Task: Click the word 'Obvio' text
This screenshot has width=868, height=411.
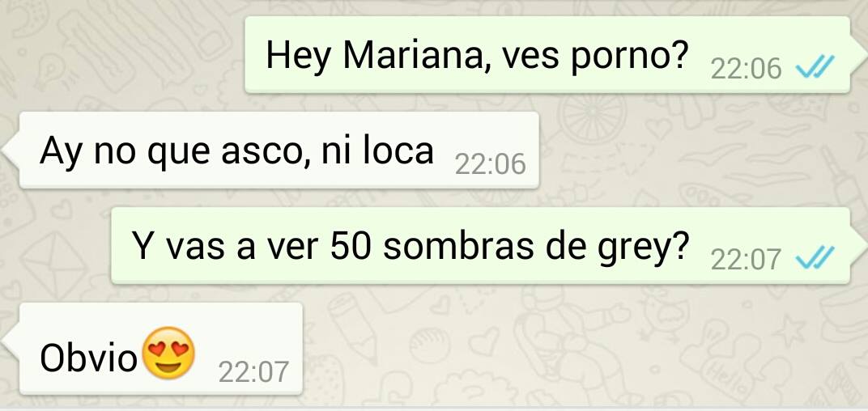Action: tap(88, 358)
